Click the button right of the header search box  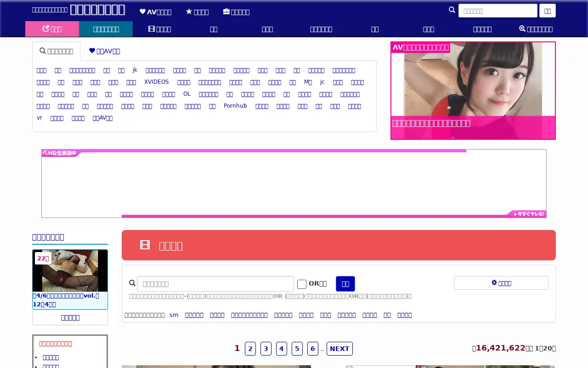[x=548, y=11]
